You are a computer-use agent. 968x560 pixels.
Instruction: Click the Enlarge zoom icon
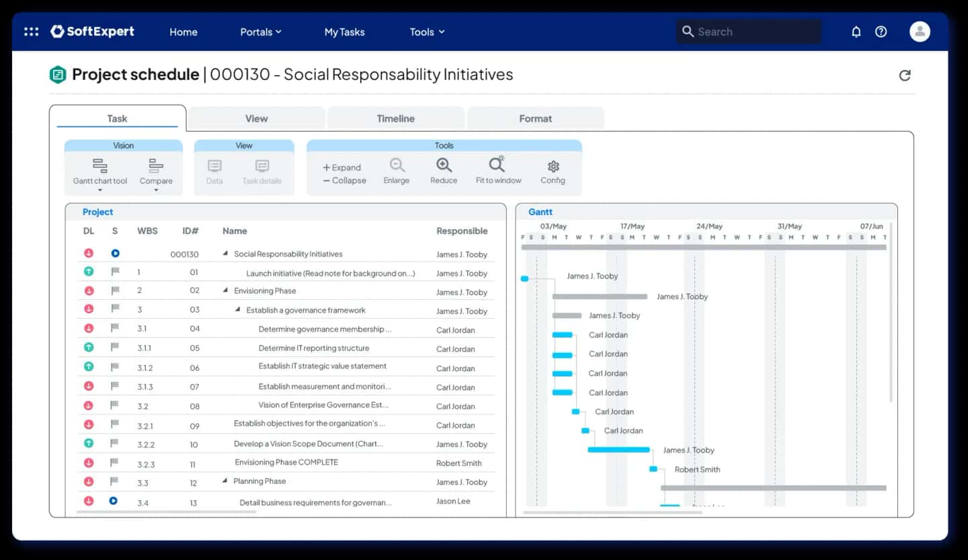[x=397, y=165]
